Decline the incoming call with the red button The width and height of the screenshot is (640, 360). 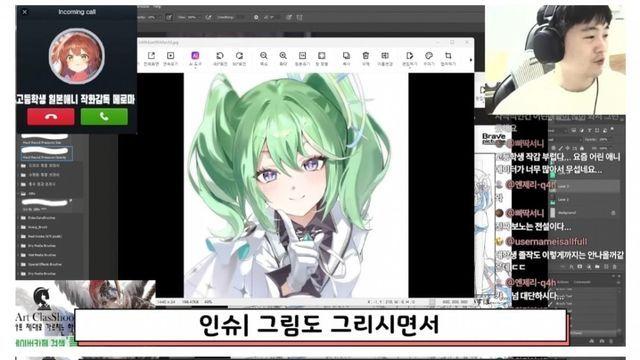(x=51, y=117)
